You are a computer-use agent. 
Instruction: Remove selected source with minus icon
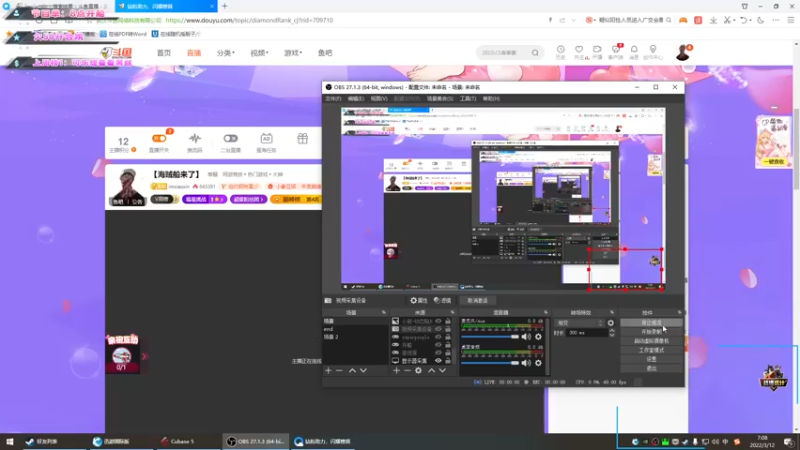pyautogui.click(x=407, y=370)
